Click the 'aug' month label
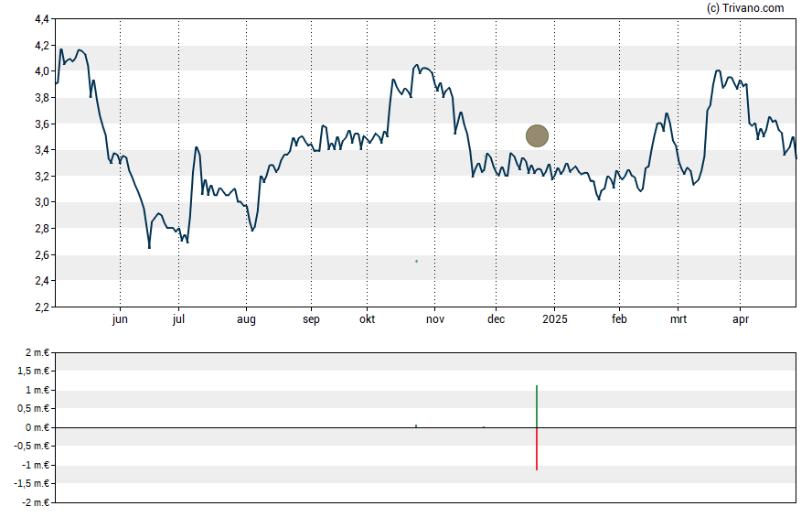This screenshot has height=517, width=812. pyautogui.click(x=246, y=319)
